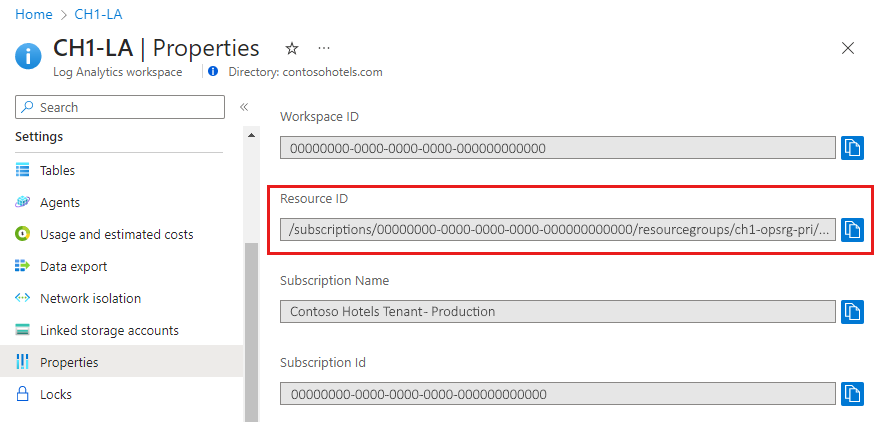Click the Tables icon in Settings
The height and width of the screenshot is (422, 878).
point(23,171)
